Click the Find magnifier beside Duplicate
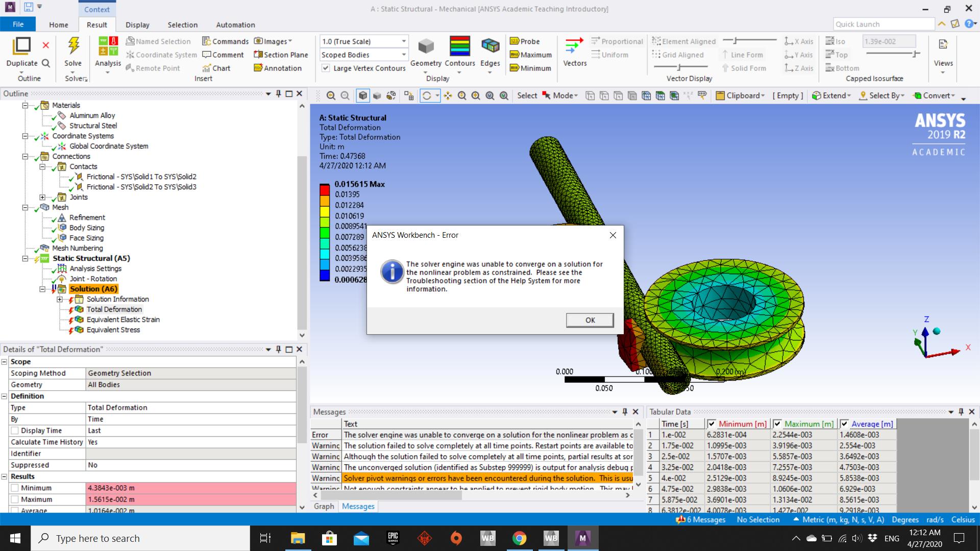 (x=45, y=63)
